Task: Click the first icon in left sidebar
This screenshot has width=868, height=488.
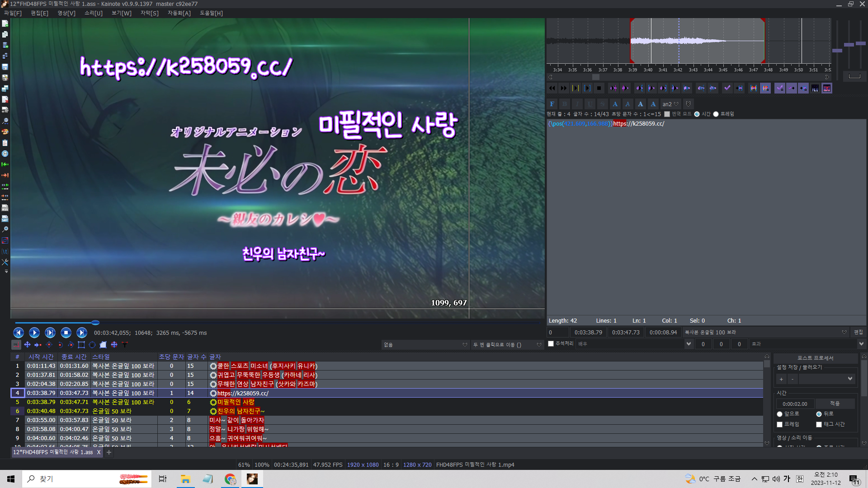Action: [x=5, y=23]
